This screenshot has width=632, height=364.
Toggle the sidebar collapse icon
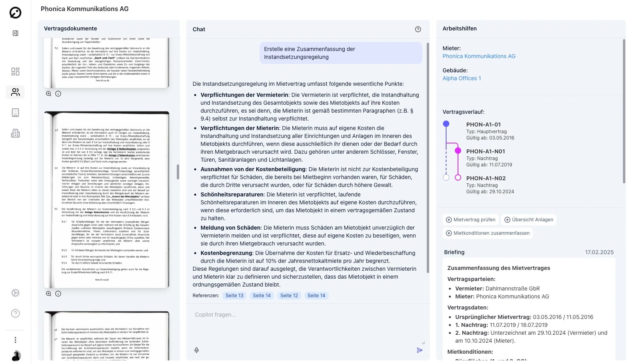15,33
